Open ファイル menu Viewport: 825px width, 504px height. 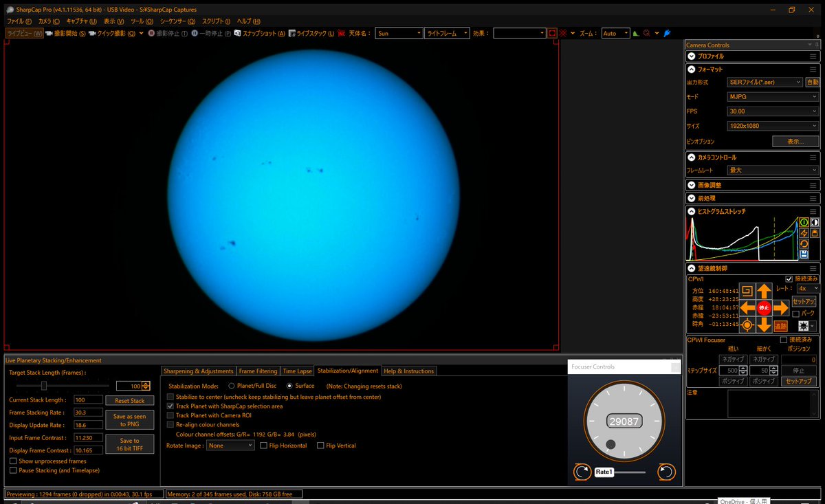[19, 21]
